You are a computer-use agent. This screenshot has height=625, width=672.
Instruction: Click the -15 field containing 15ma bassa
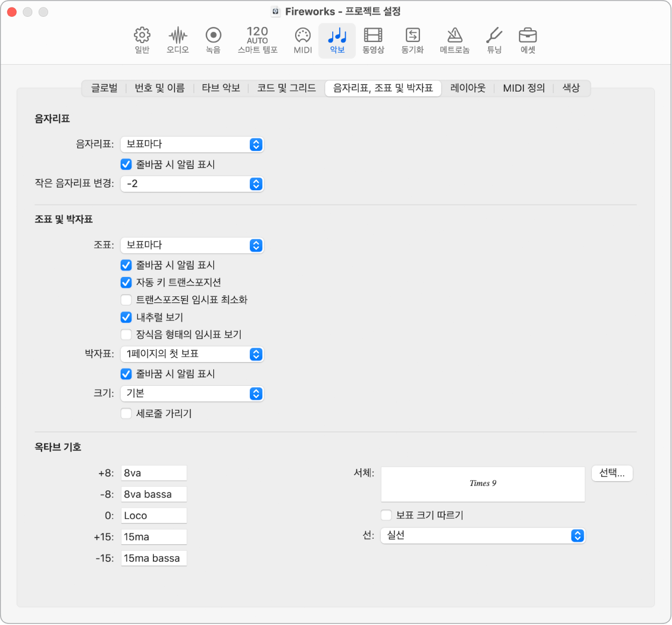coord(154,558)
